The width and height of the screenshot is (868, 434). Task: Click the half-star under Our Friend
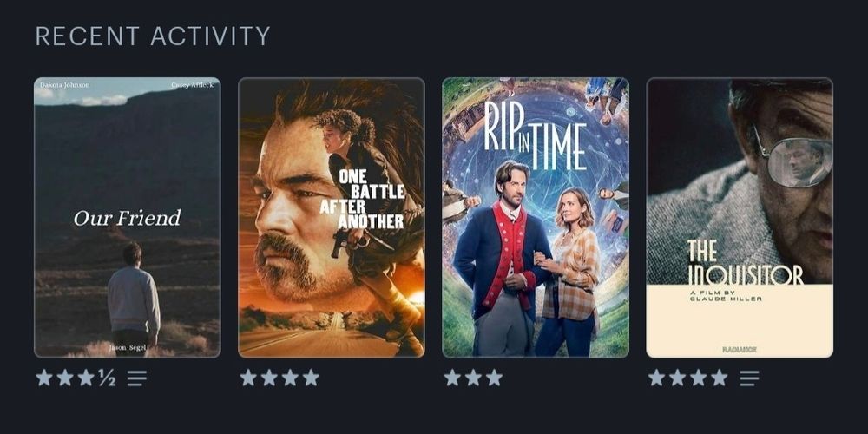[106, 378]
